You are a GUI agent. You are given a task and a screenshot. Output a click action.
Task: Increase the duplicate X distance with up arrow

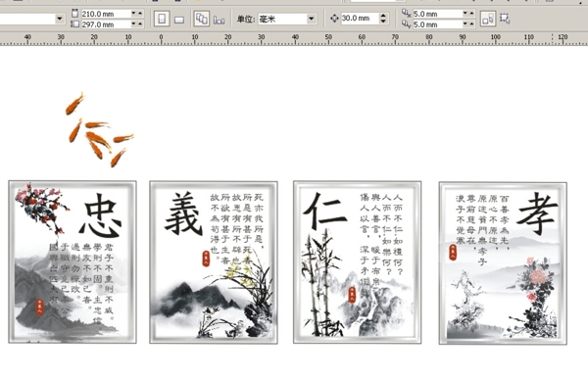click(472, 14)
